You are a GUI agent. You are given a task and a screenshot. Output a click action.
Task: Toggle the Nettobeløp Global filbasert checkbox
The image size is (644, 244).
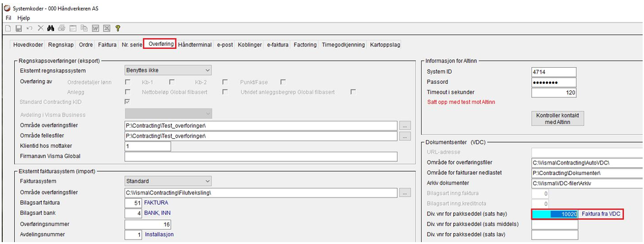point(225,92)
